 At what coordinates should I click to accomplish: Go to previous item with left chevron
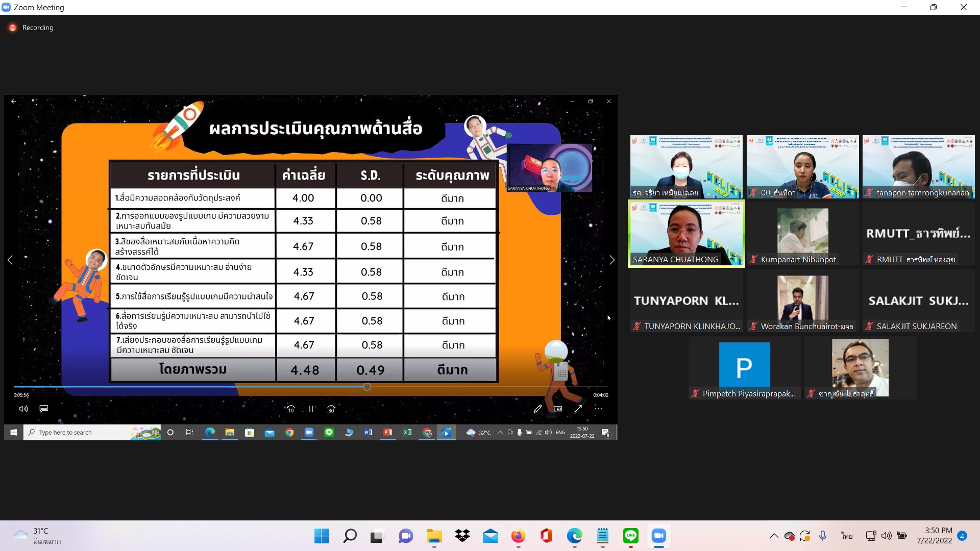tap(10, 260)
